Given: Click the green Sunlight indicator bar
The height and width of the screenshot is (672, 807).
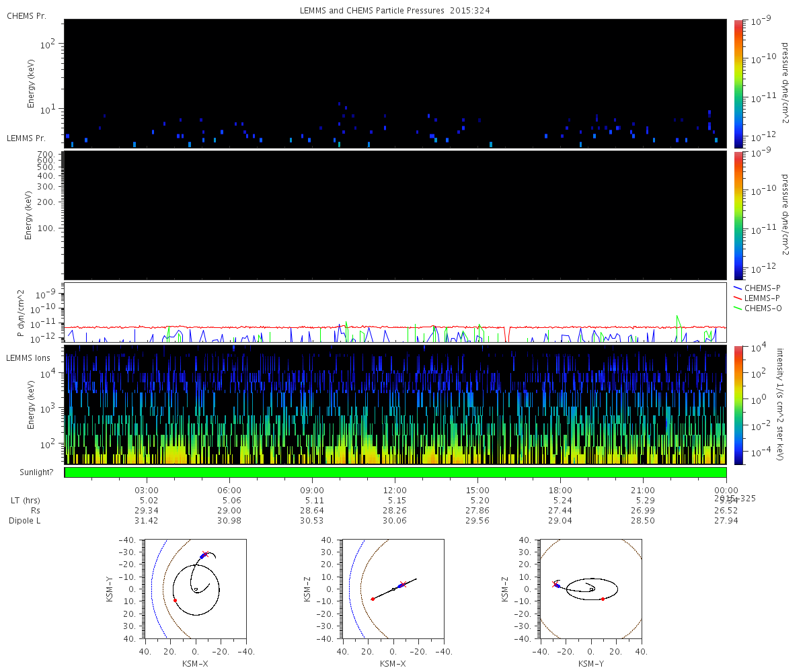Looking at the screenshot, I should tap(395, 472).
